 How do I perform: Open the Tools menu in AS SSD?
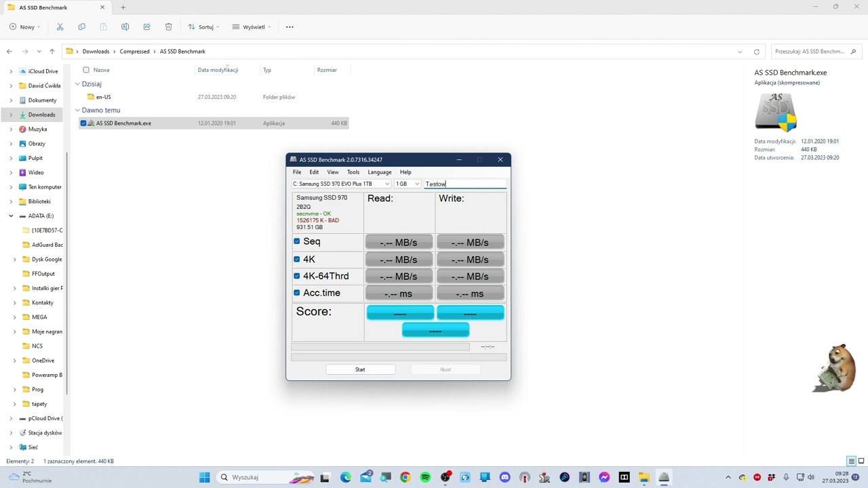(353, 172)
